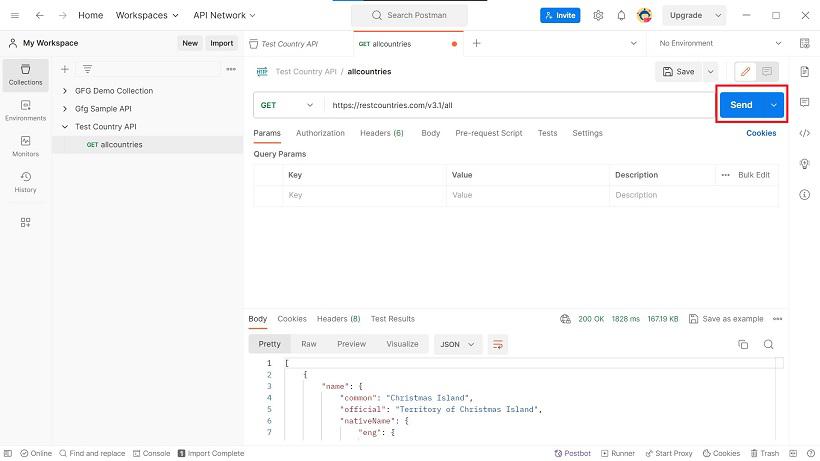
Task: Click the Cookies link under Send
Action: pyautogui.click(x=761, y=133)
